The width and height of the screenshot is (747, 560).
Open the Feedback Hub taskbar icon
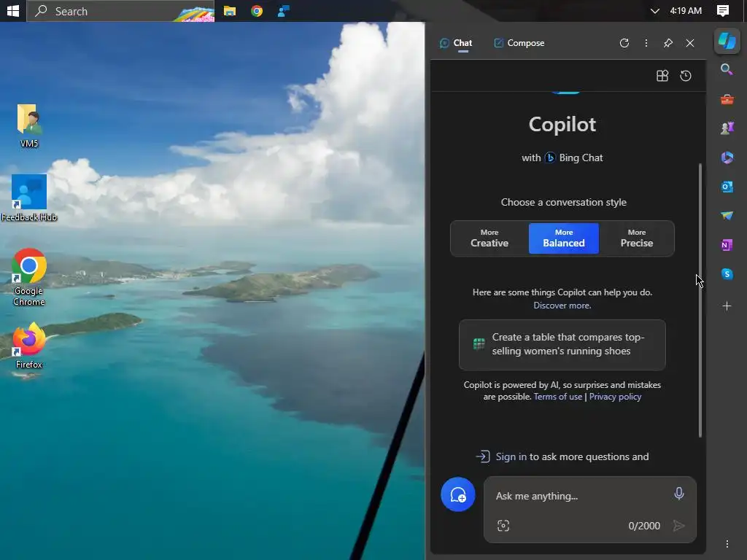[x=284, y=10]
